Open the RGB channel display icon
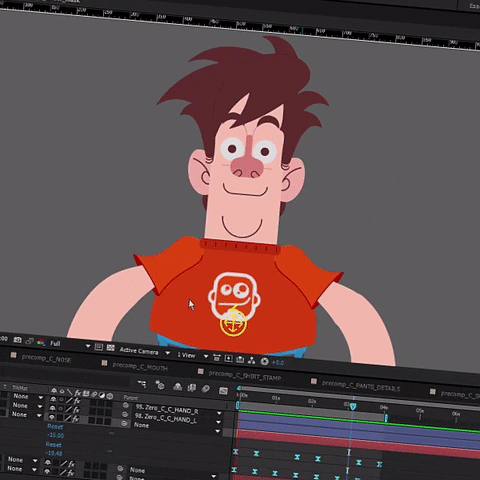The image size is (480, 480). click(41, 342)
